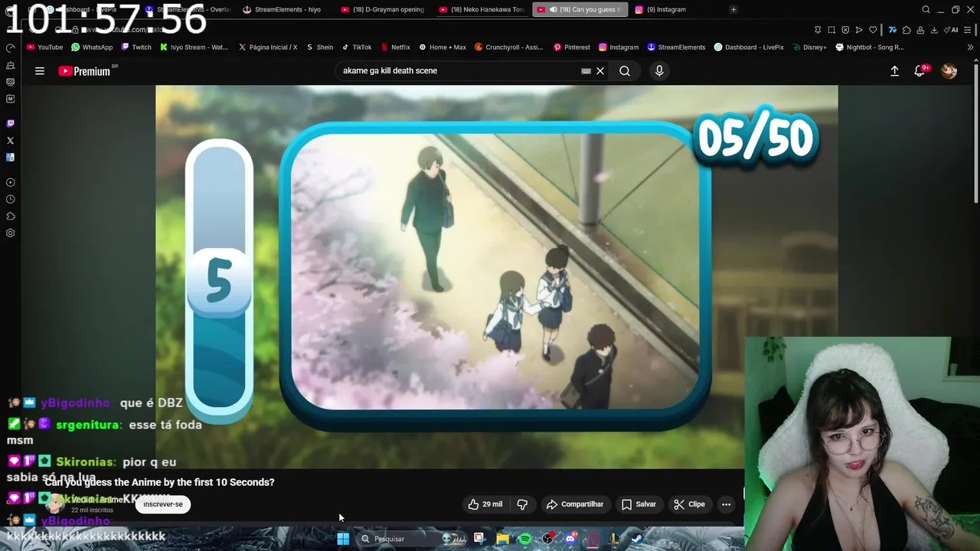
Task: Open the account avatar menu
Action: point(949,71)
